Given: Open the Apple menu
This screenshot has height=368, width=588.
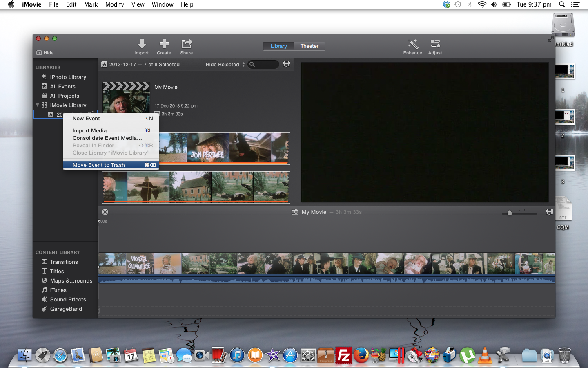Looking at the screenshot, I should point(11,4).
